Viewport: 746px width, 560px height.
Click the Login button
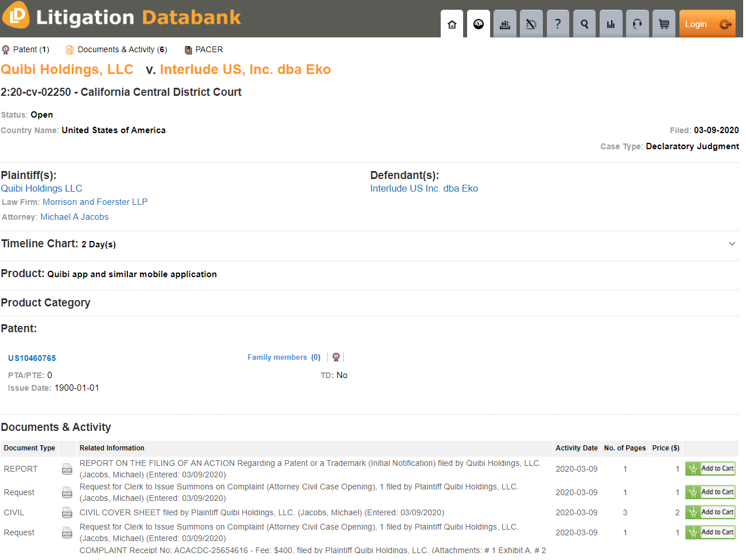[x=707, y=24]
